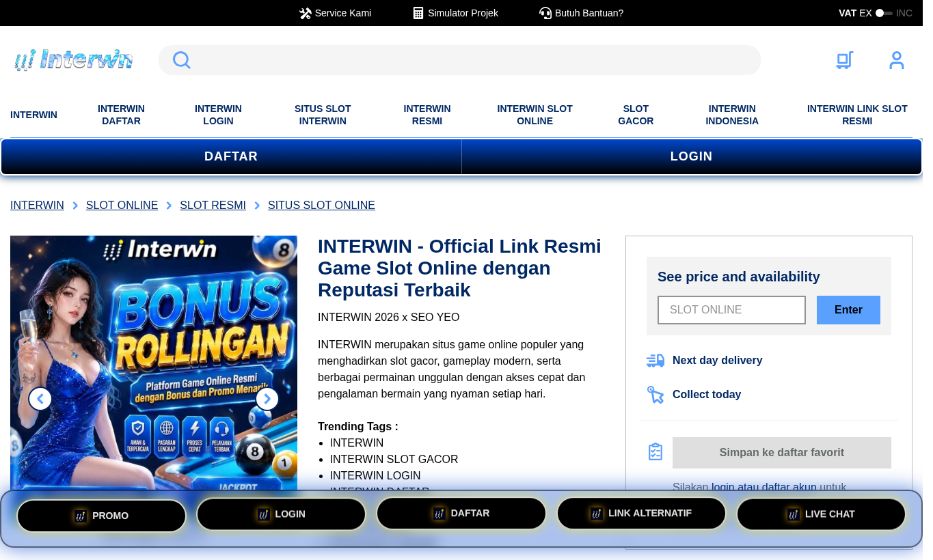Open the INTERWIN nav menu item
Viewport: 933px width, 560px height.
coord(33,115)
